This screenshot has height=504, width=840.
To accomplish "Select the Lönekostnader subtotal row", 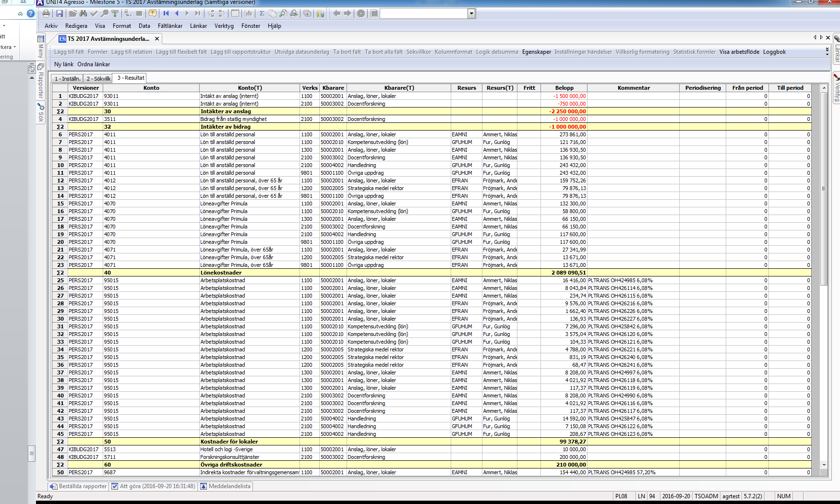I will coord(432,273).
